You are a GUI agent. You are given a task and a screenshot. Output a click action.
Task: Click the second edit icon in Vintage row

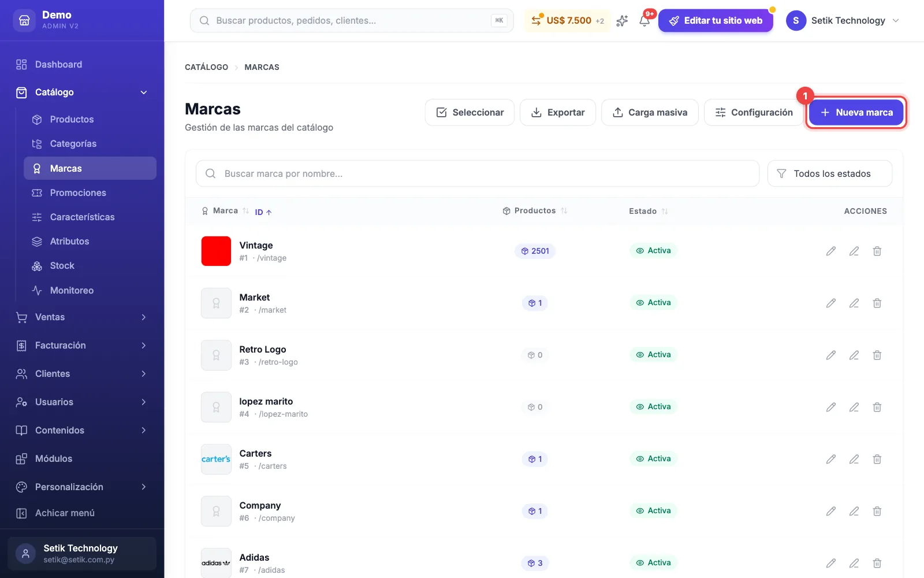854,251
